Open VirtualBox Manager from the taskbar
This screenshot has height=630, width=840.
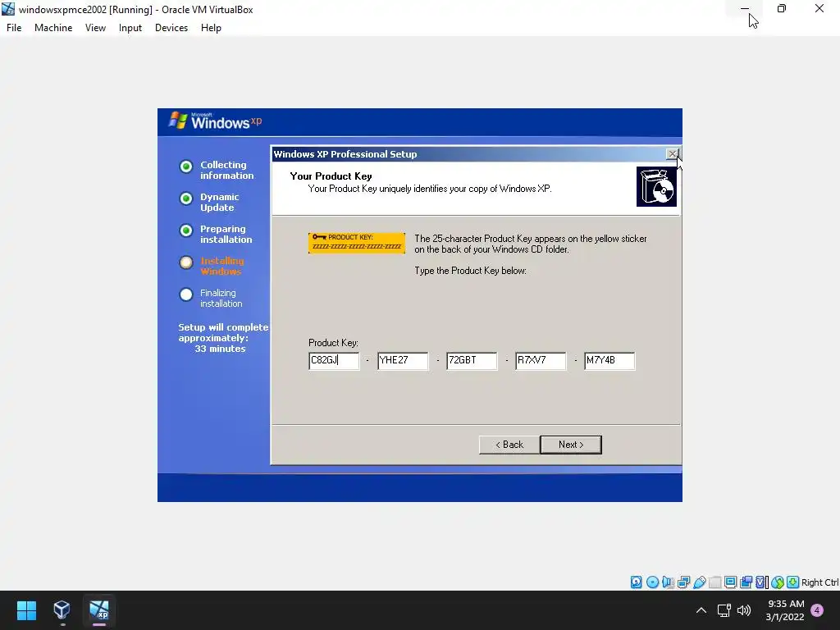pyautogui.click(x=62, y=610)
